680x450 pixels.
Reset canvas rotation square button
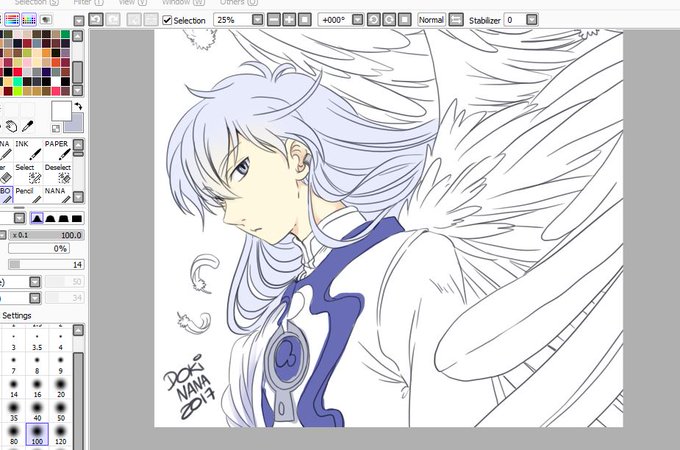(x=405, y=20)
